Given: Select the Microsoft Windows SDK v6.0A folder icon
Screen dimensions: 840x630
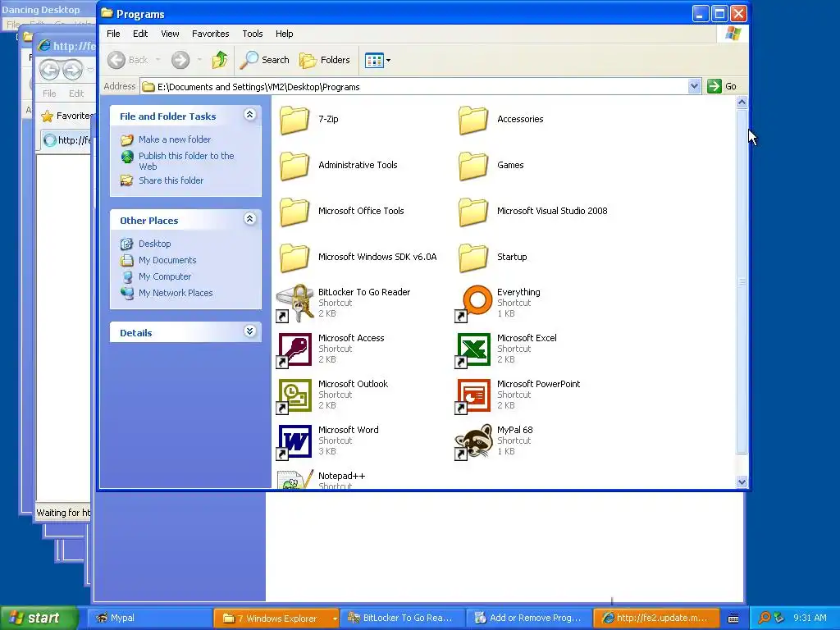Looking at the screenshot, I should point(294,258).
